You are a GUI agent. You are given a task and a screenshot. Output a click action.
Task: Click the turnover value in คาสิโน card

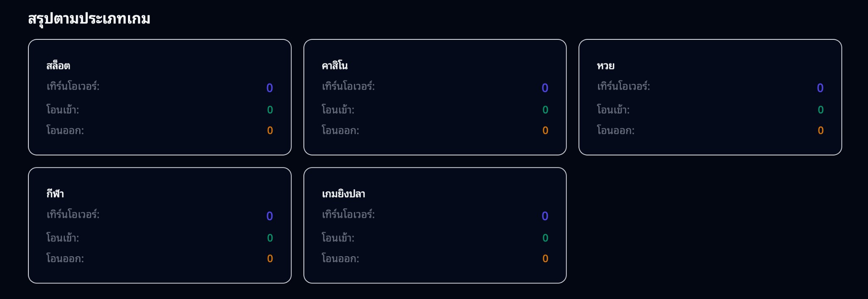tap(546, 87)
